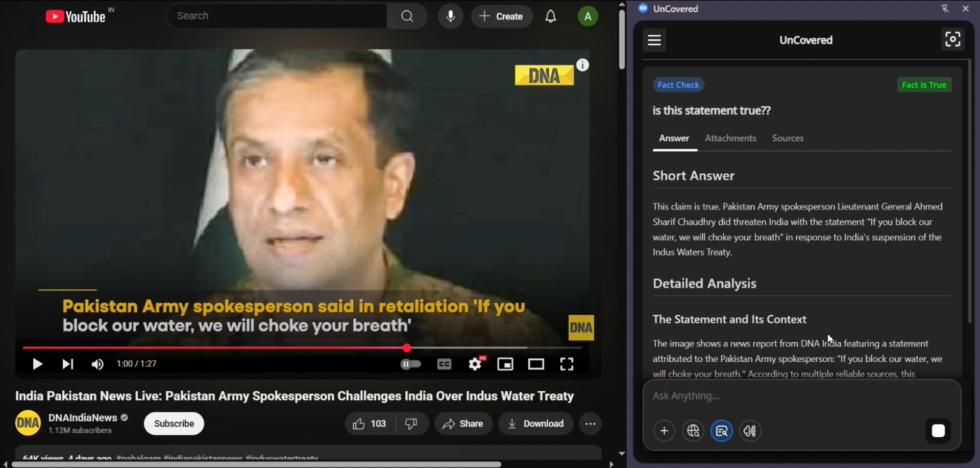Screen dimensions: 980x468
Task: Focus the Ask Anything input
Action: (x=801, y=396)
